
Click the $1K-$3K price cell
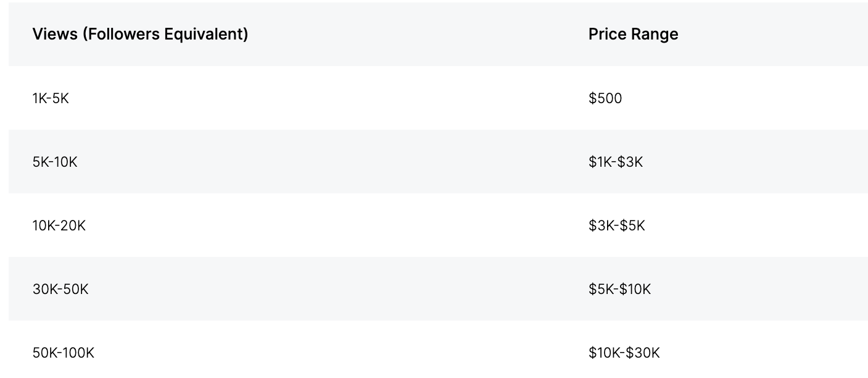coord(616,162)
